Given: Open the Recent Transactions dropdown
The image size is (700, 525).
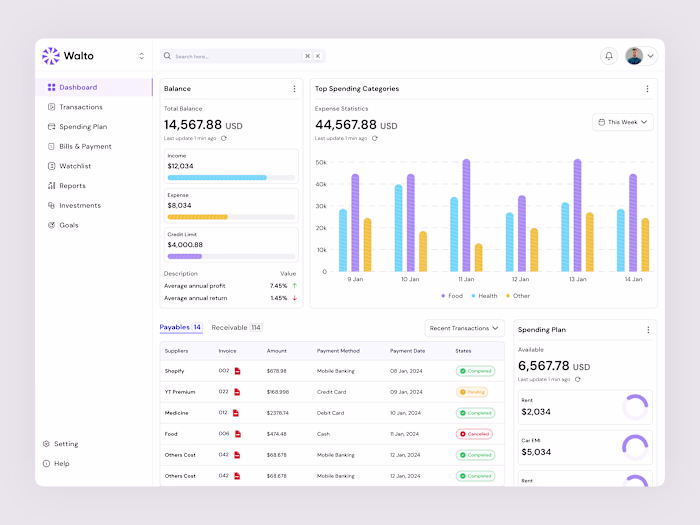Looking at the screenshot, I should coord(464,328).
